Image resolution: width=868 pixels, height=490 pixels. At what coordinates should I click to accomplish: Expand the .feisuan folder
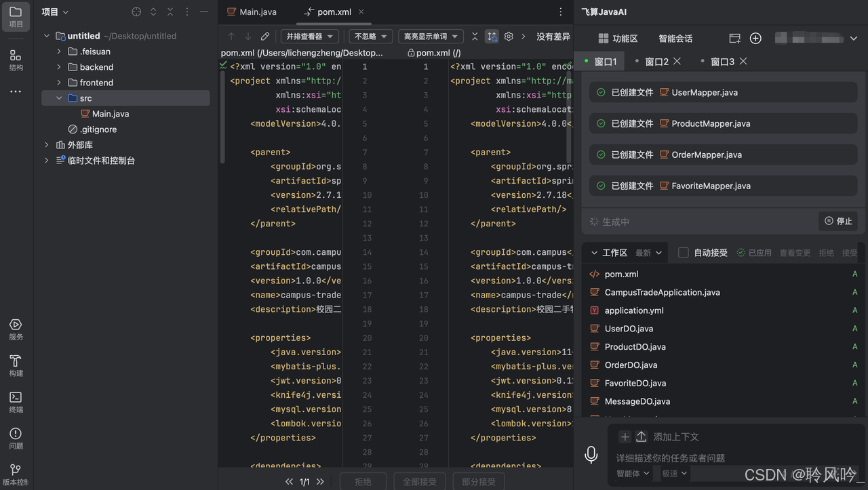click(x=59, y=52)
